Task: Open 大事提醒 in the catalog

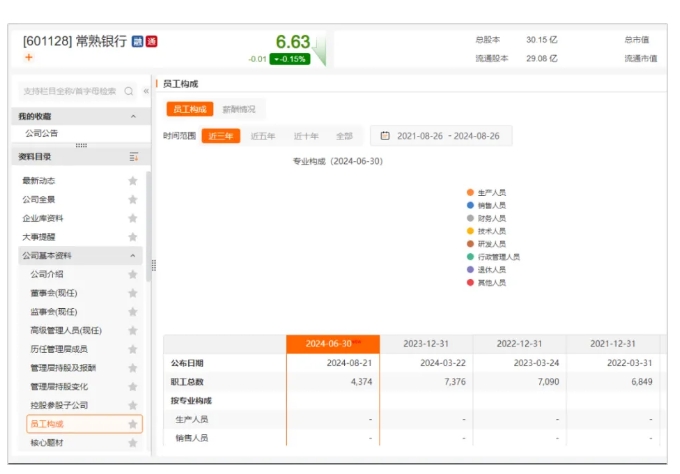Action: pos(39,237)
